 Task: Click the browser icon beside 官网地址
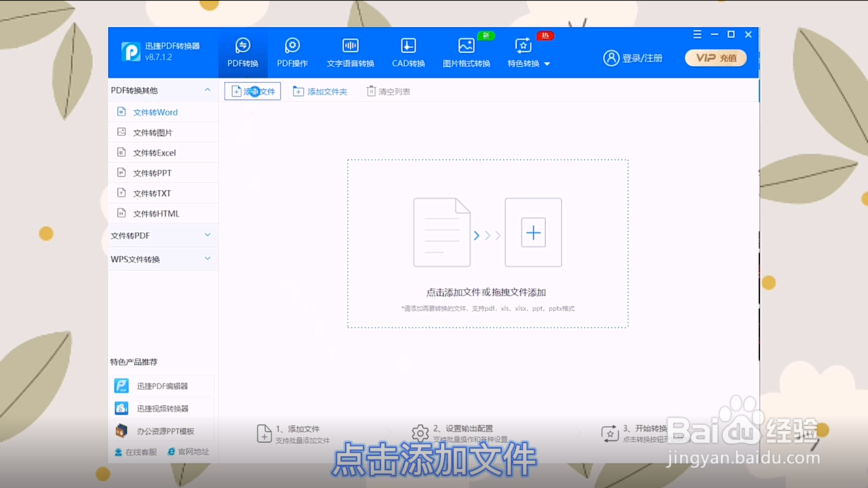pos(172,451)
